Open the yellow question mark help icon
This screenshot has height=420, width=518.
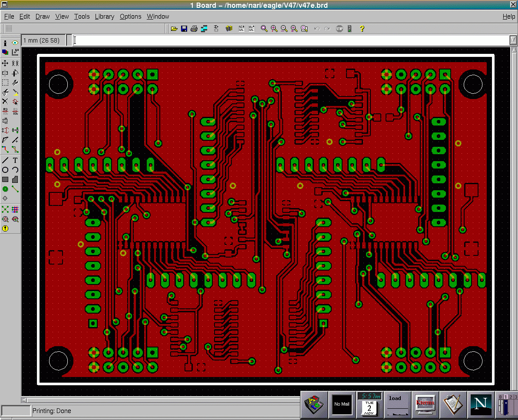(362, 29)
